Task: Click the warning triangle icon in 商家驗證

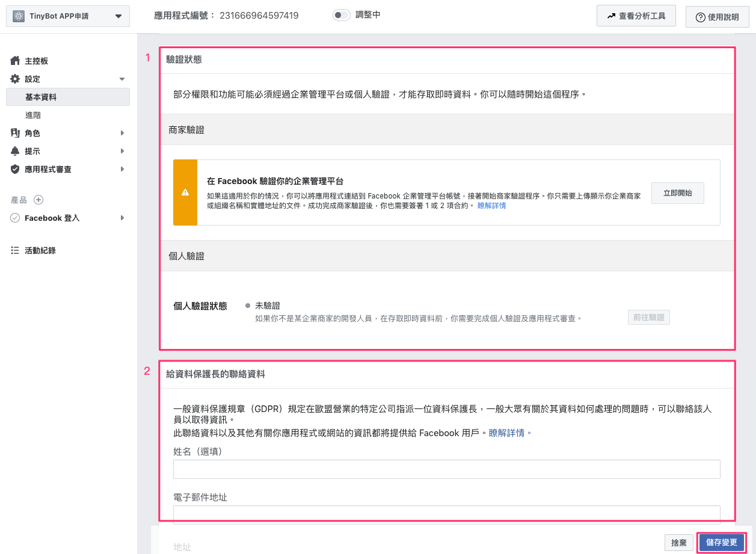Action: [185, 192]
